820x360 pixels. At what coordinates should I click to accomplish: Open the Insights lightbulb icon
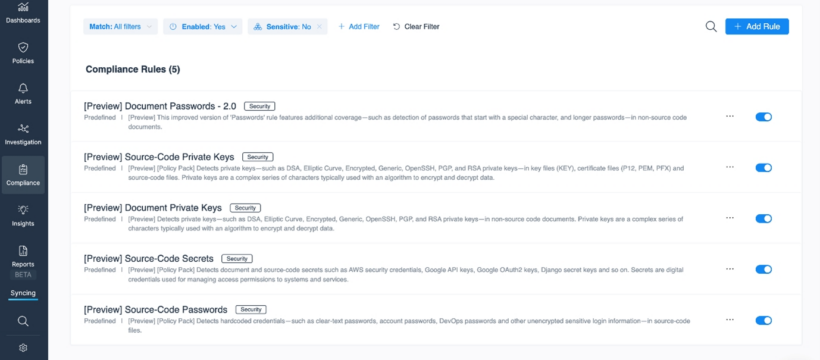tap(23, 210)
